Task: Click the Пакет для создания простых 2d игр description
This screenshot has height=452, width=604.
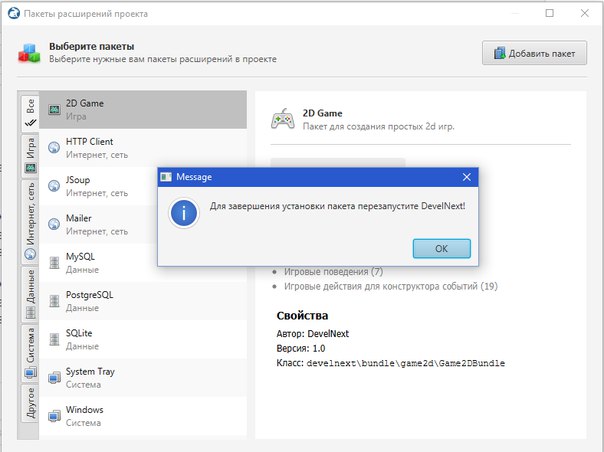Action: tap(378, 126)
